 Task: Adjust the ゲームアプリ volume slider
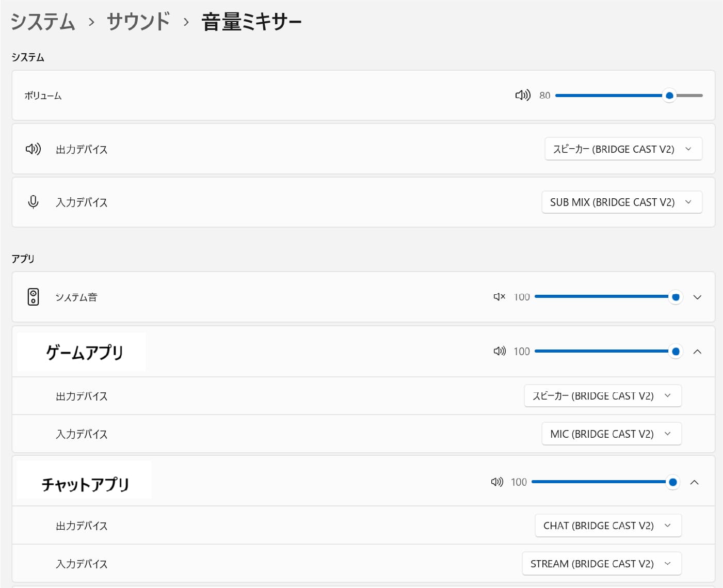click(609, 351)
